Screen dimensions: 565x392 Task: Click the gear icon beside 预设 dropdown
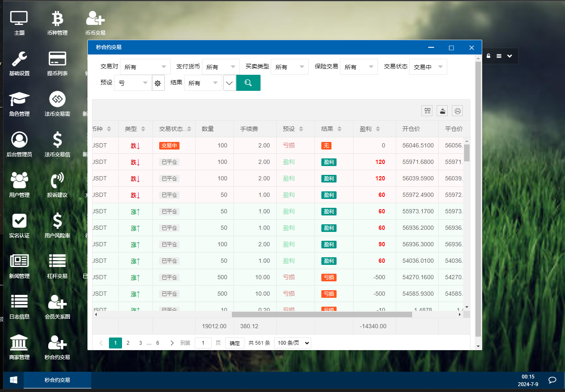coord(158,83)
